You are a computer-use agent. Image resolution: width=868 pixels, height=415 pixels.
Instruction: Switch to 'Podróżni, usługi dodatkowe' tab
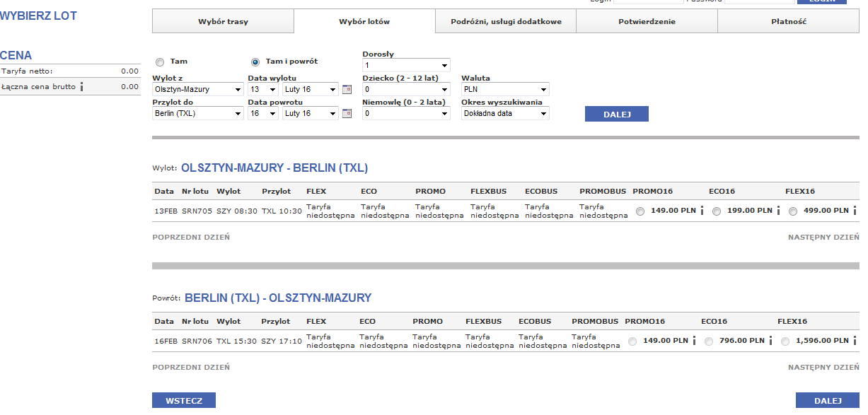click(506, 21)
